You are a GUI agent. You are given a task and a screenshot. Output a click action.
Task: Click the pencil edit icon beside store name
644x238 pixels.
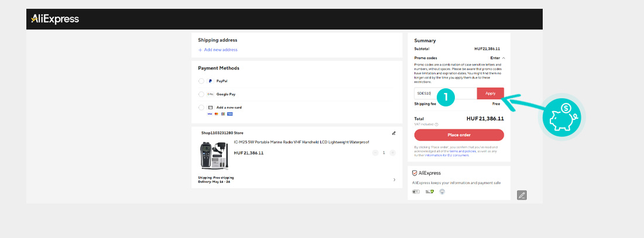coord(394,133)
